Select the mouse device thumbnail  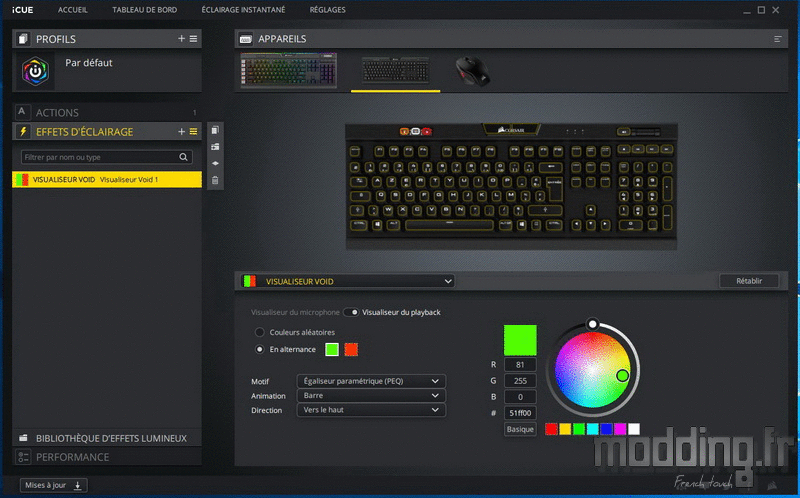pyautogui.click(x=472, y=71)
